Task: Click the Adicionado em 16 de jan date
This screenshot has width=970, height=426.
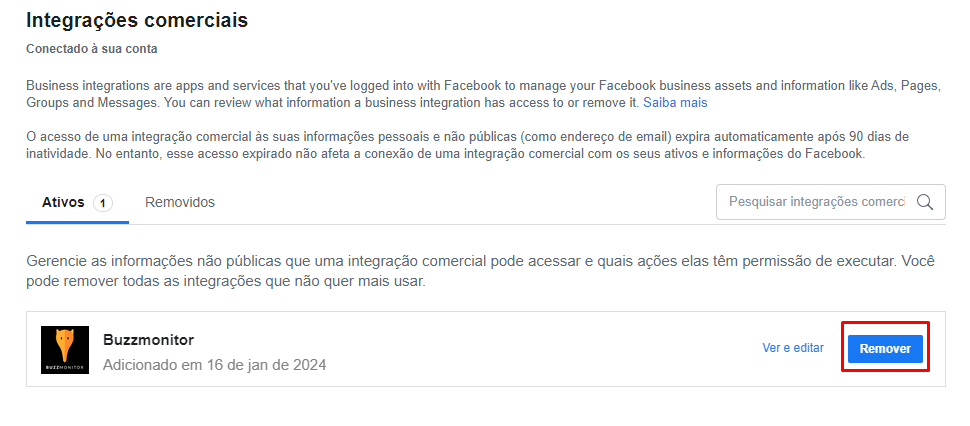Action: coord(214,365)
